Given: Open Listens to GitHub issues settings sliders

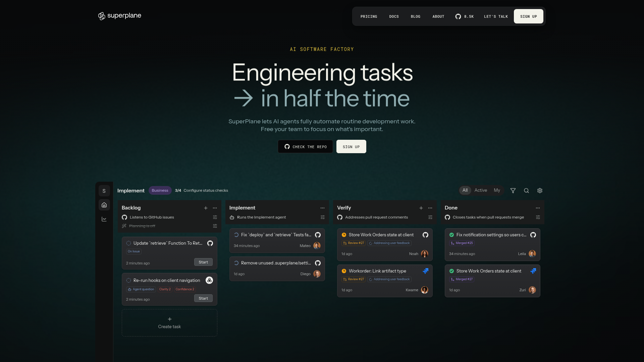Looking at the screenshot, I should 215,217.
